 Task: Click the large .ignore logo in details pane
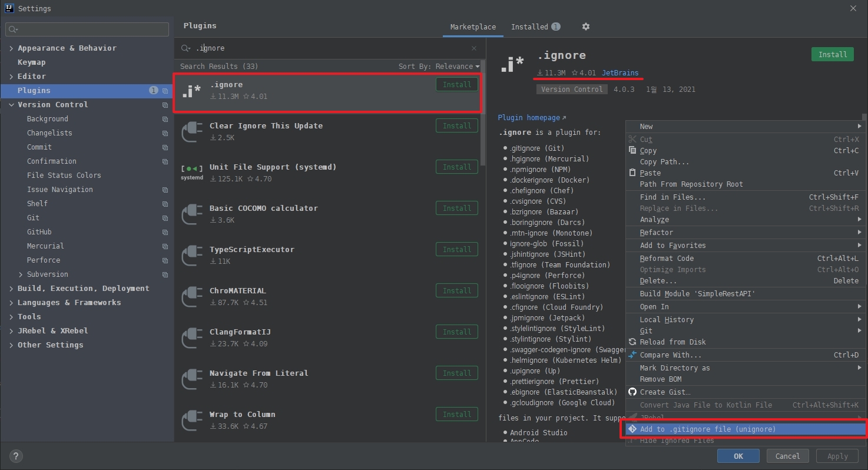point(512,64)
